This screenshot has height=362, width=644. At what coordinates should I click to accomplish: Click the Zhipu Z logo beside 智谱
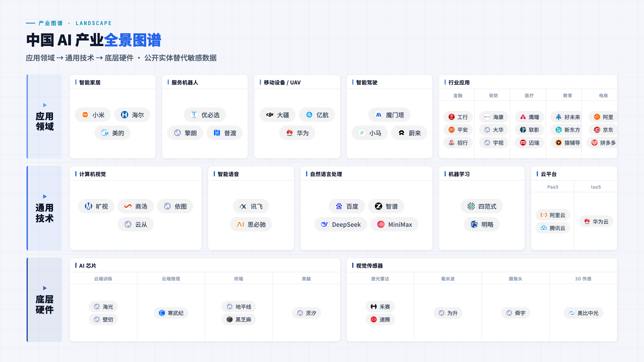379,206
